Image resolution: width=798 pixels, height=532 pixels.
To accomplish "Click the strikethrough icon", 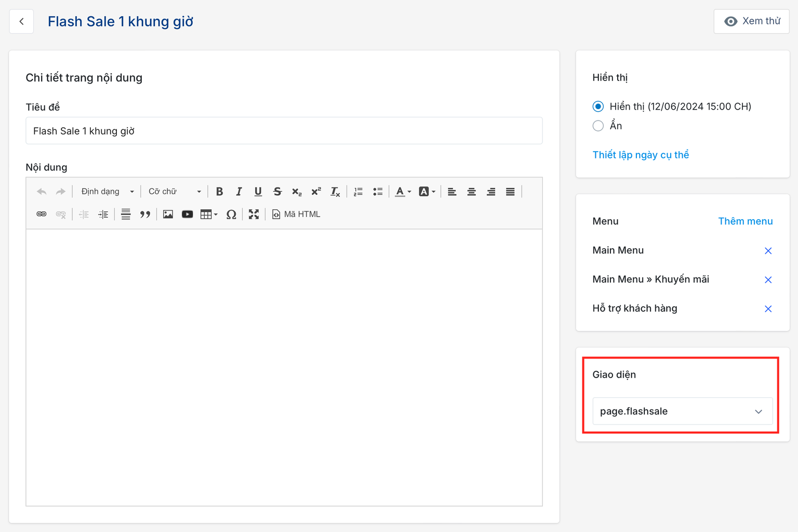I will [277, 192].
